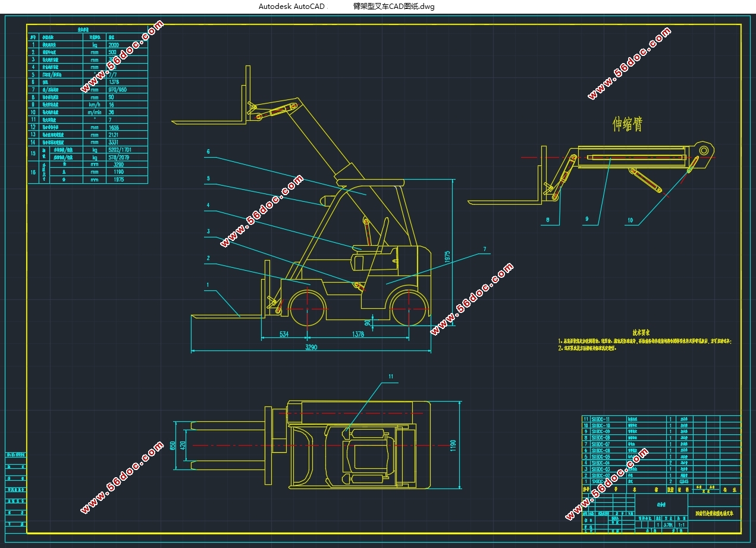
Task: Click the 3331 value in parameter table
Action: (114, 142)
